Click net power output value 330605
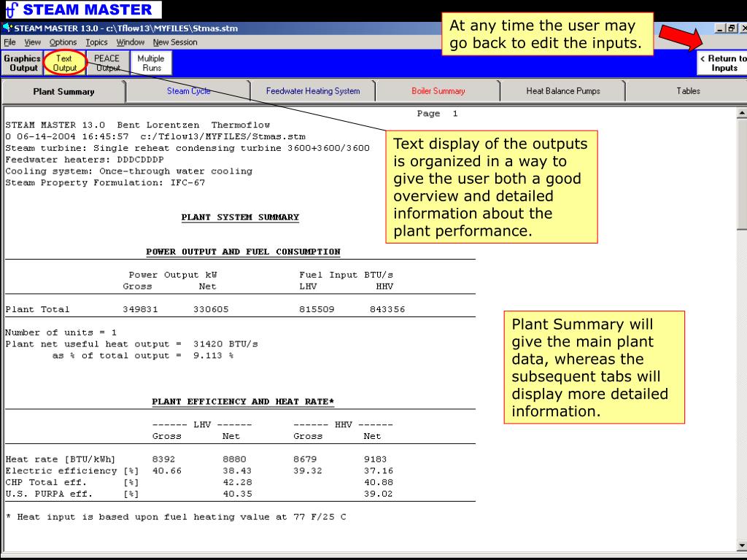Viewport: 747px width, 560px height. point(211,309)
